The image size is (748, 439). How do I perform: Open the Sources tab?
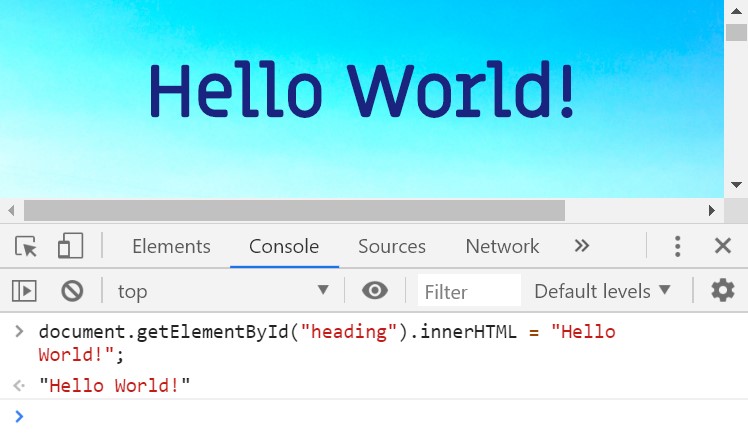392,246
